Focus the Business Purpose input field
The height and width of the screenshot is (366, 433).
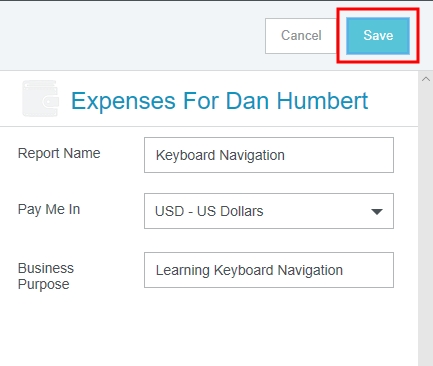269,270
